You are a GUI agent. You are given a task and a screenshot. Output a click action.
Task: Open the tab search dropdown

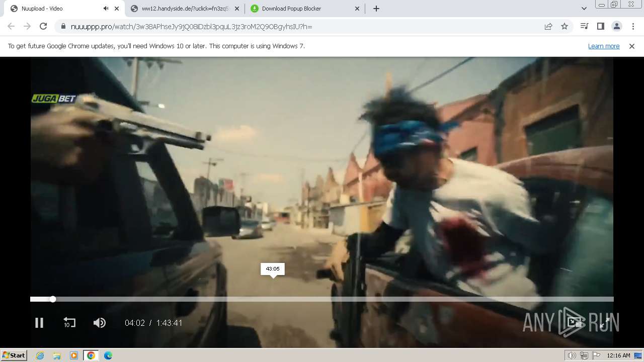(584, 9)
